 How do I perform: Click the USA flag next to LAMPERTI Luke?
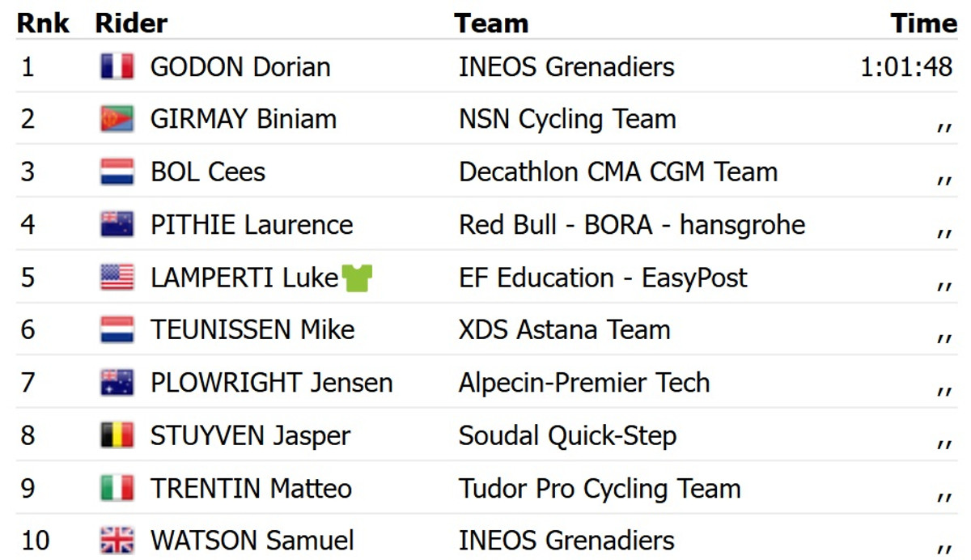click(117, 278)
